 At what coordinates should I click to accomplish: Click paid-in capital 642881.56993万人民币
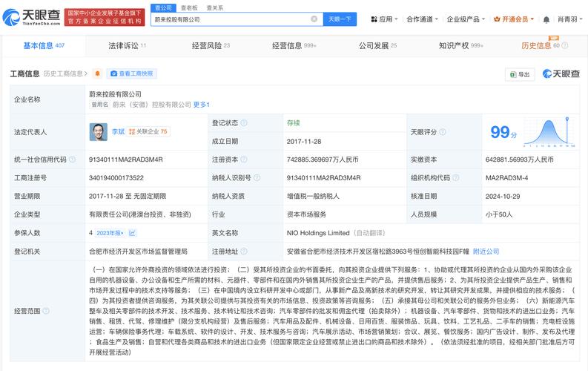[x=519, y=160]
